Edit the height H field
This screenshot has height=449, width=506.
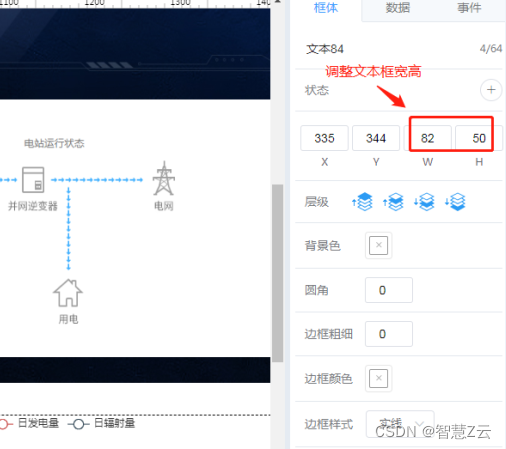point(479,138)
